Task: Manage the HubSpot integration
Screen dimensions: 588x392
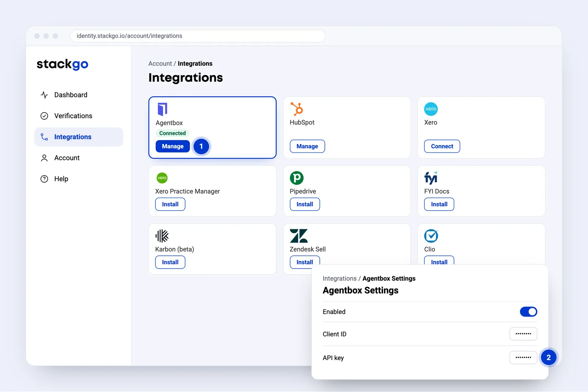Action: (x=307, y=146)
